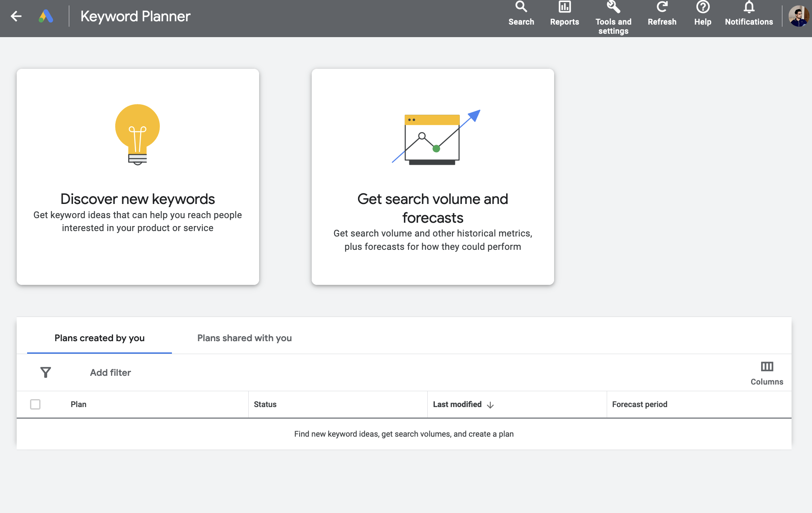Sort by Forecast period column header
Image resolution: width=812 pixels, height=513 pixels.
pos(640,404)
